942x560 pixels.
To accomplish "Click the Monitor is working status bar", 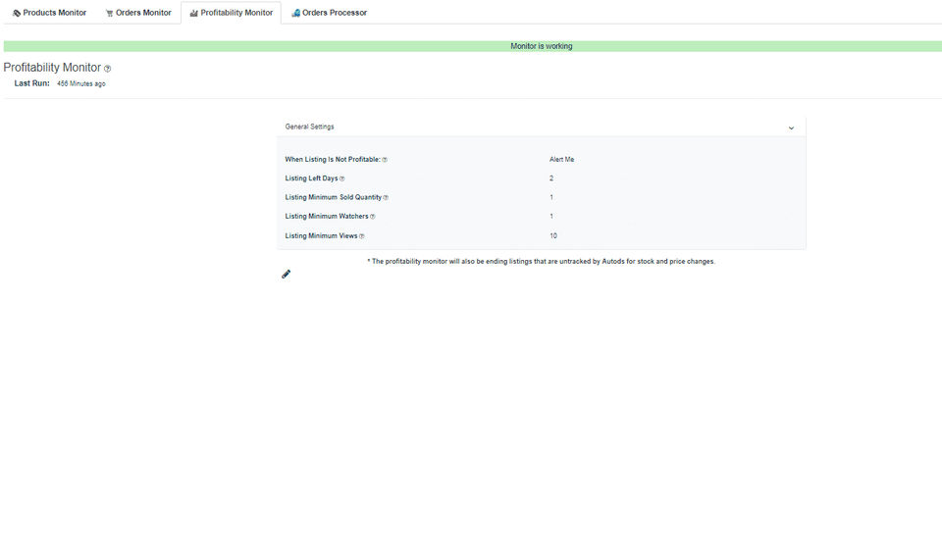I will [x=473, y=46].
